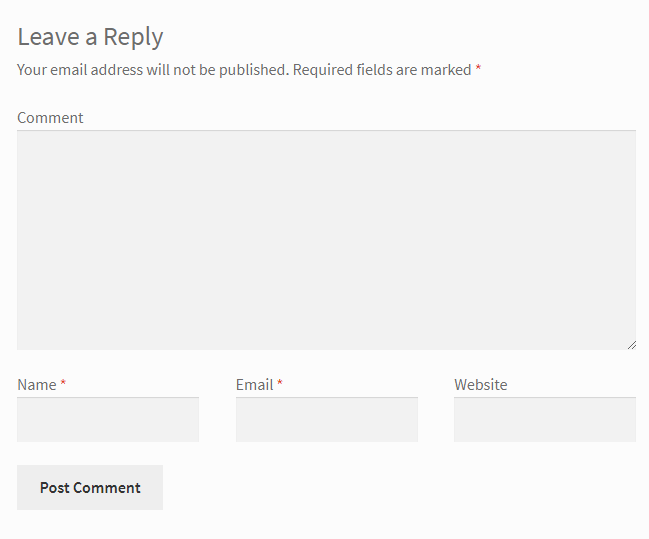Viewport: 649px width, 539px height.
Task: Click the 'Leave a Reply' heading
Action: click(90, 37)
